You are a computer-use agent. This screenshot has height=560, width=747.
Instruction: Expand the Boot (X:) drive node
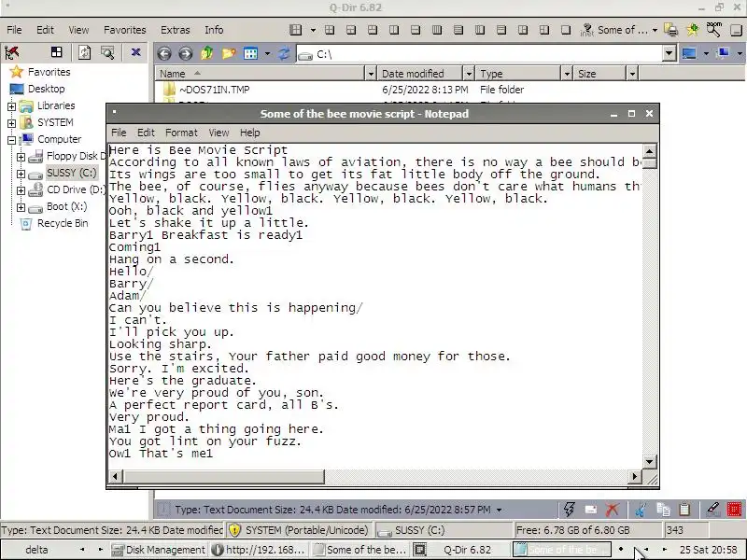21,207
